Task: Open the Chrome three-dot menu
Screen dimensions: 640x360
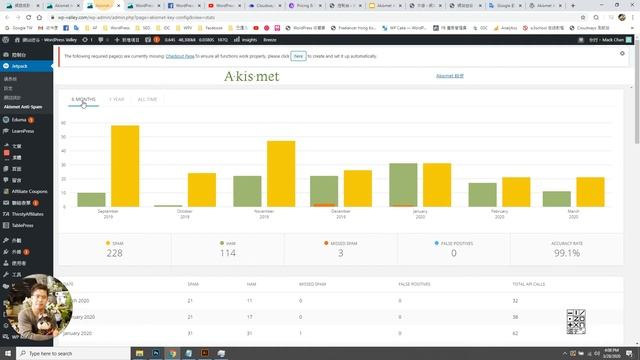Action: pyautogui.click(x=633, y=18)
